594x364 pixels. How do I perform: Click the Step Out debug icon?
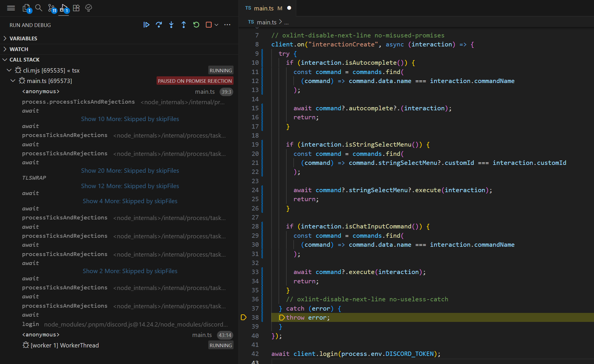click(x=184, y=25)
